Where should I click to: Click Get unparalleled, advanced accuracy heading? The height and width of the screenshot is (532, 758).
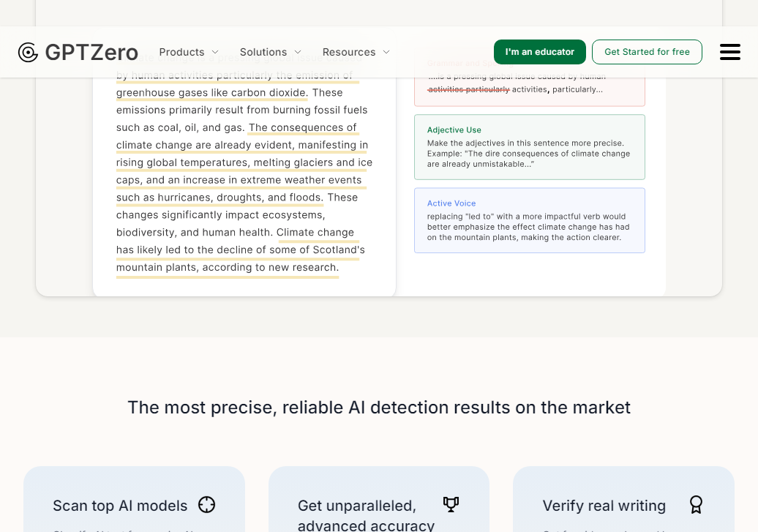pos(366,515)
